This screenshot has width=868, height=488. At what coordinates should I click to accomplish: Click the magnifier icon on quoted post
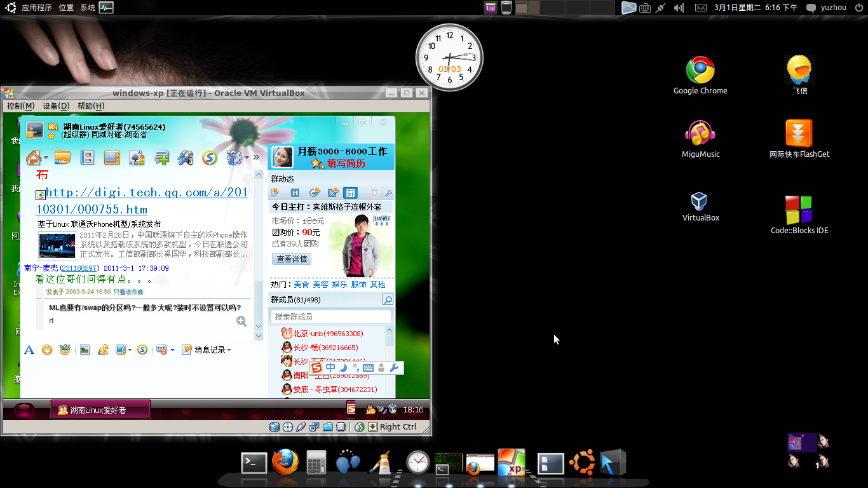(241, 321)
